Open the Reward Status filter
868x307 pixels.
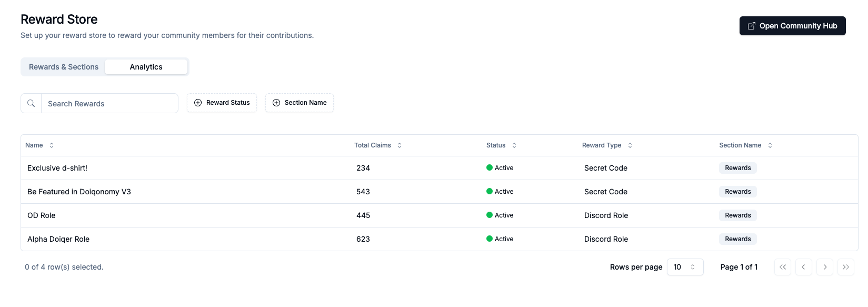click(x=222, y=103)
